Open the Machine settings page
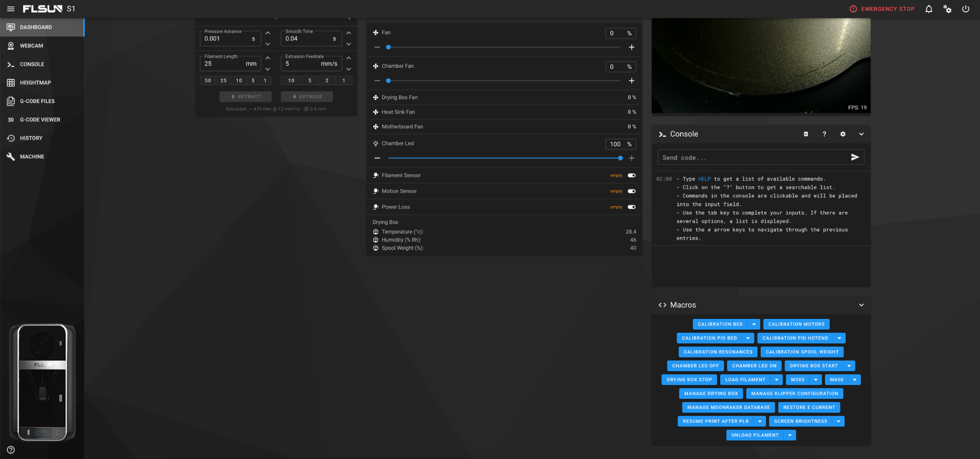980x459 pixels. [42, 157]
